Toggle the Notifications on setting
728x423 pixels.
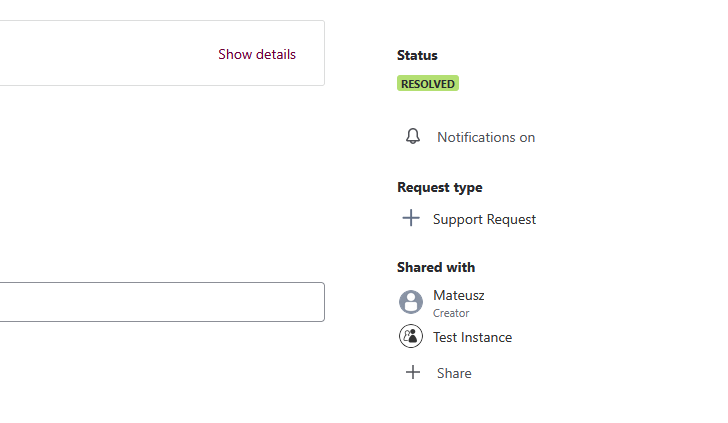[485, 137]
